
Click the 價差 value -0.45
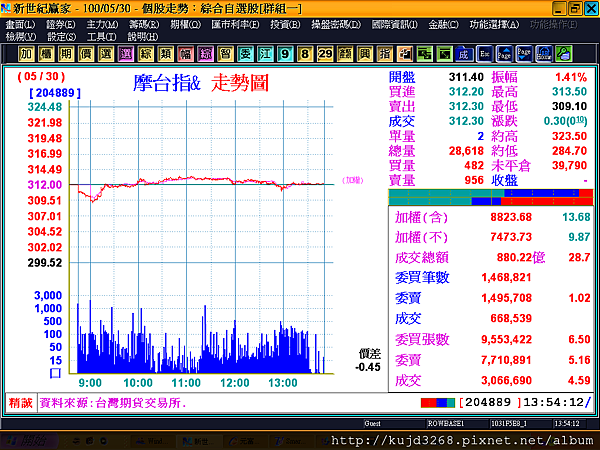point(368,367)
